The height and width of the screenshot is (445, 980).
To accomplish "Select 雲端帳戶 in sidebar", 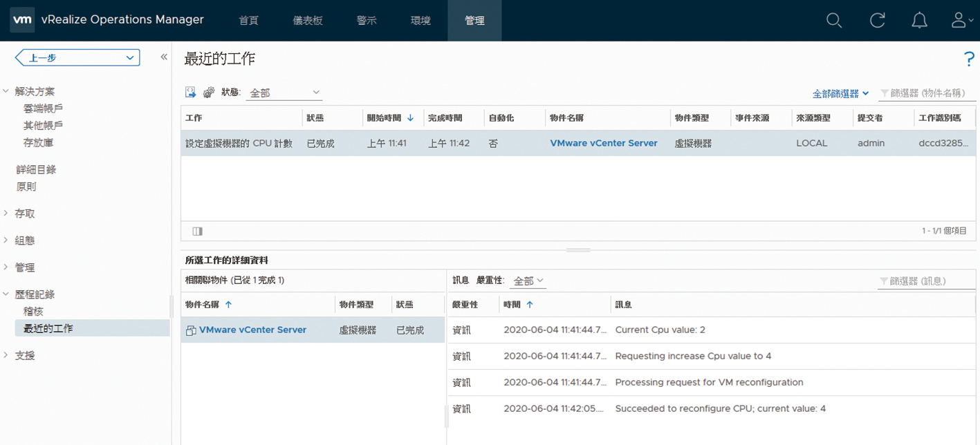I will [43, 108].
